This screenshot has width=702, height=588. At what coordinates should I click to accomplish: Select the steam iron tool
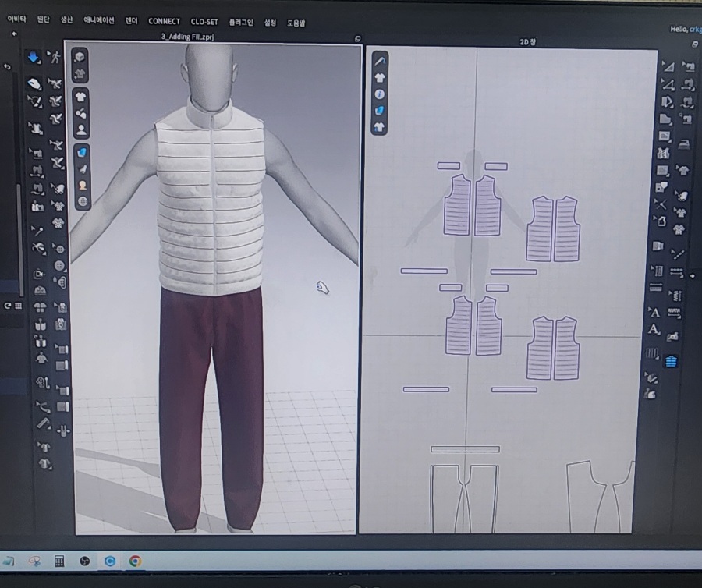(684, 144)
